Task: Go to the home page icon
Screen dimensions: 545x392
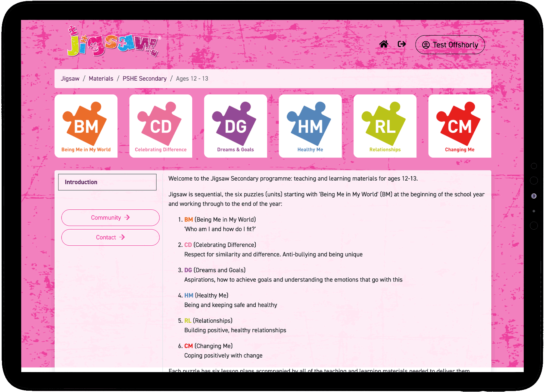Action: [x=384, y=44]
